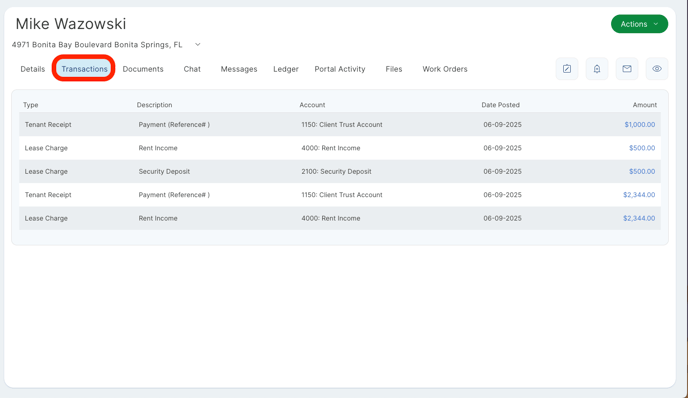The image size is (688, 398).
Task: Click the envelope email icon
Action: 627,69
